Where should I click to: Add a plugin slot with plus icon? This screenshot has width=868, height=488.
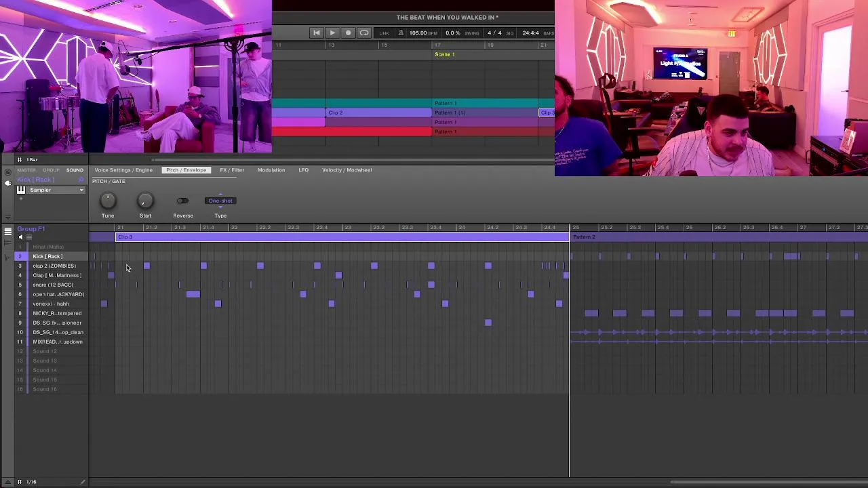(x=20, y=199)
